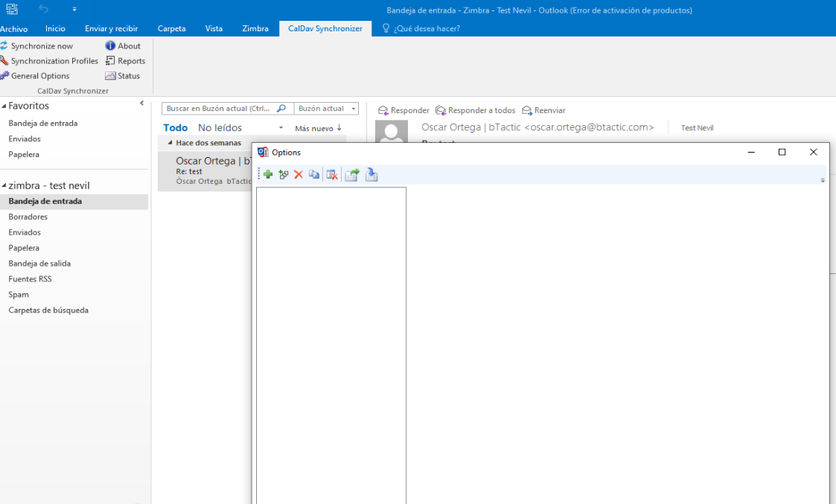Copy the selected profile in Options
Screen dimensions: 836x504
coord(314,174)
